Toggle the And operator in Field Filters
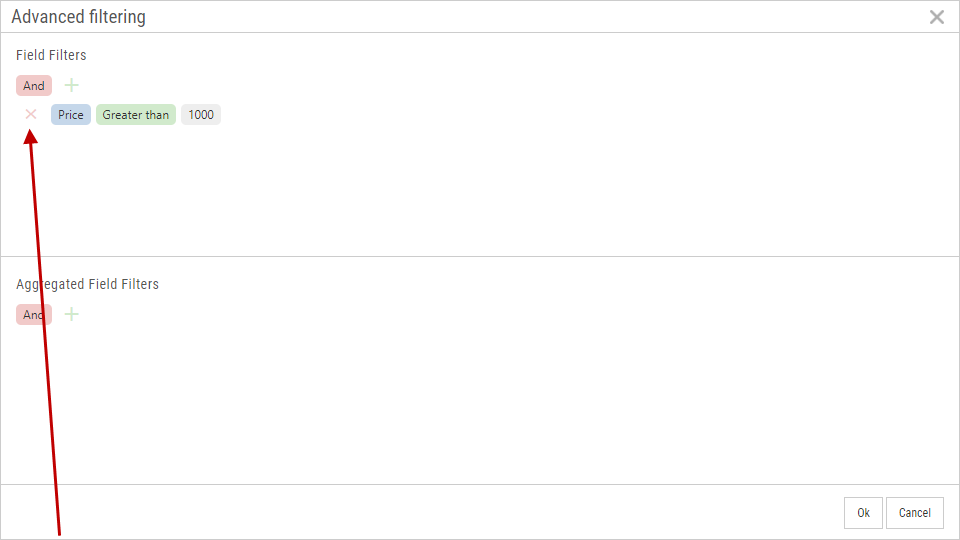This screenshot has width=960, height=540. point(34,86)
